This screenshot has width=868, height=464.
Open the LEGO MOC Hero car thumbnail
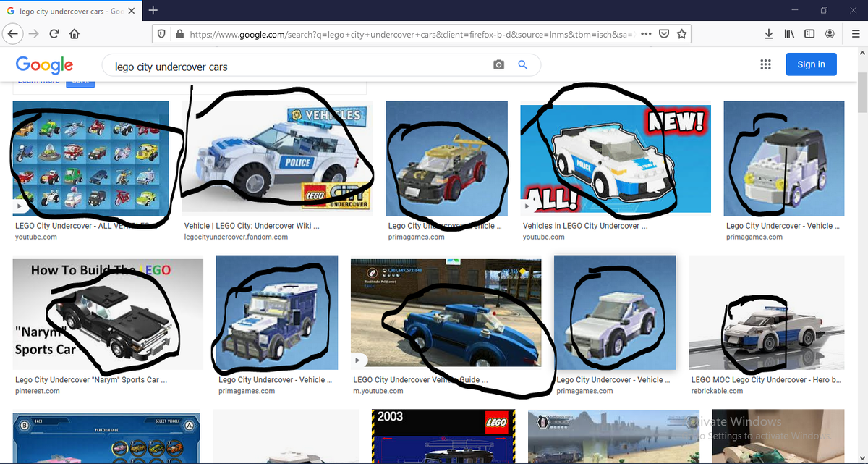point(766,313)
